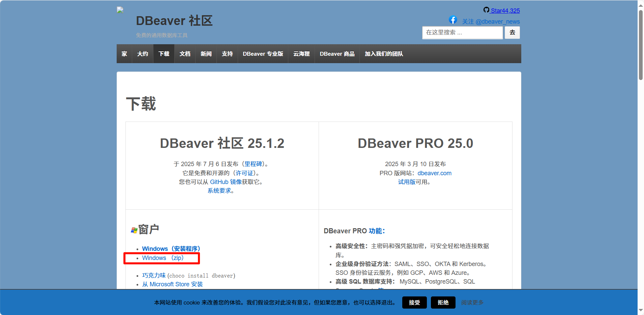This screenshot has height=315, width=644.
Task: Download the Windows (zip) package
Action: [x=163, y=258]
